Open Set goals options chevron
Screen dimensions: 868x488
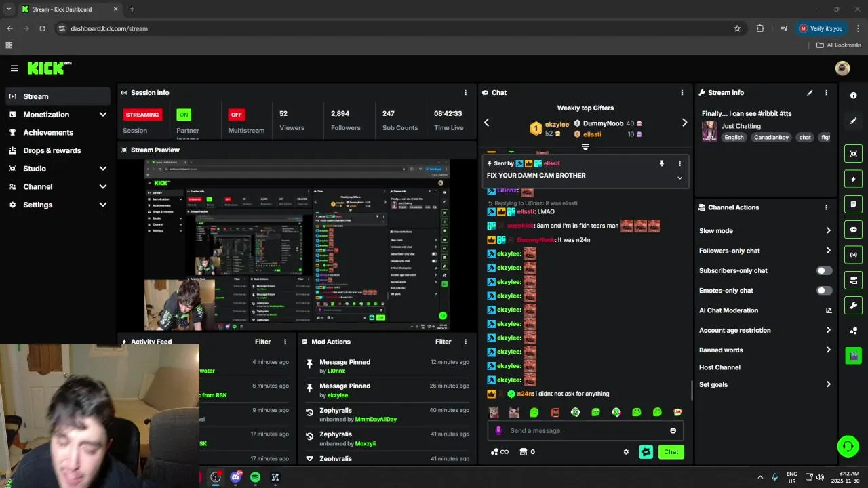[x=828, y=384]
